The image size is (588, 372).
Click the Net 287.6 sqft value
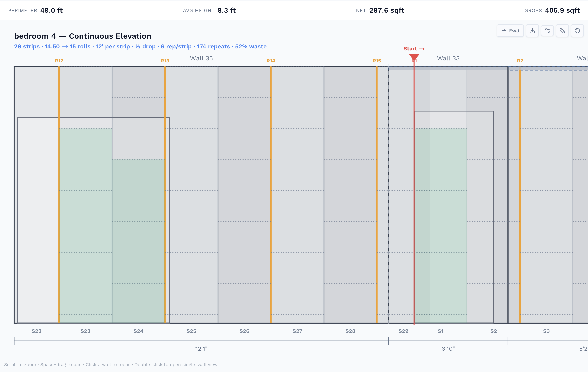click(387, 10)
